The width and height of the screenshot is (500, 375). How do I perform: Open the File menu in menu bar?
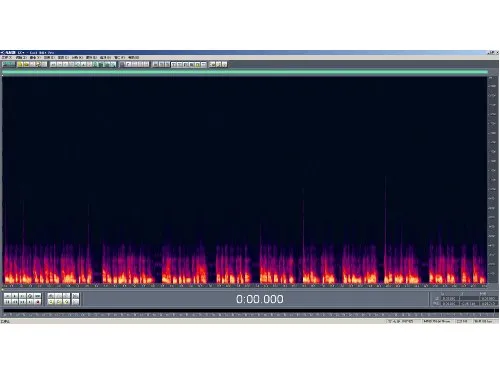7,57
